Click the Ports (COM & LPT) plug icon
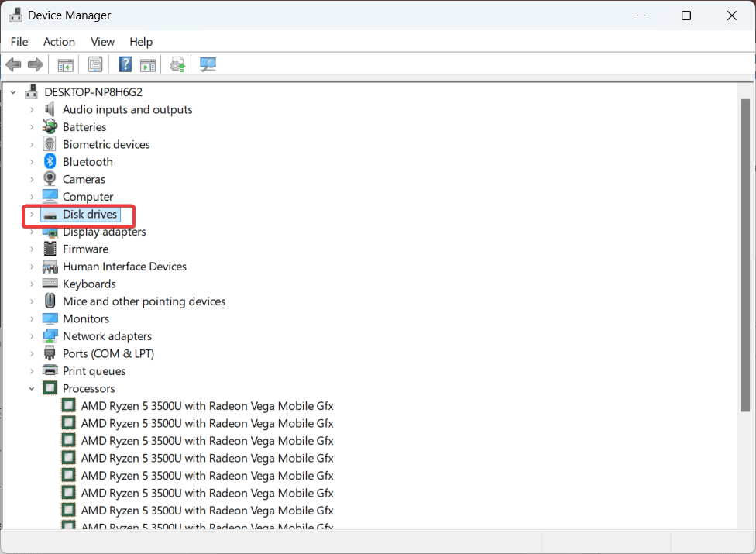This screenshot has width=756, height=554. tap(50, 353)
